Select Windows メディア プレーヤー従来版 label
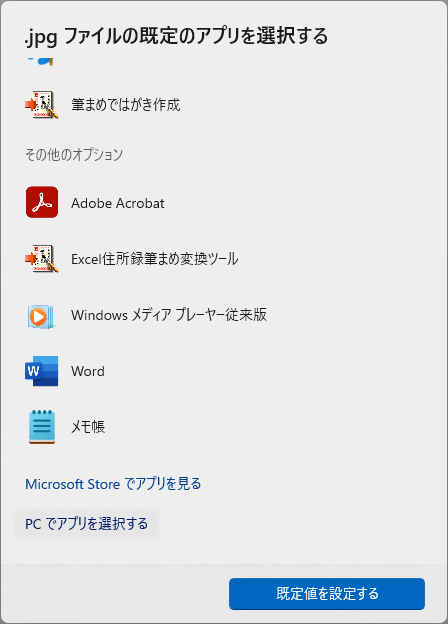This screenshot has width=448, height=624. 169,315
